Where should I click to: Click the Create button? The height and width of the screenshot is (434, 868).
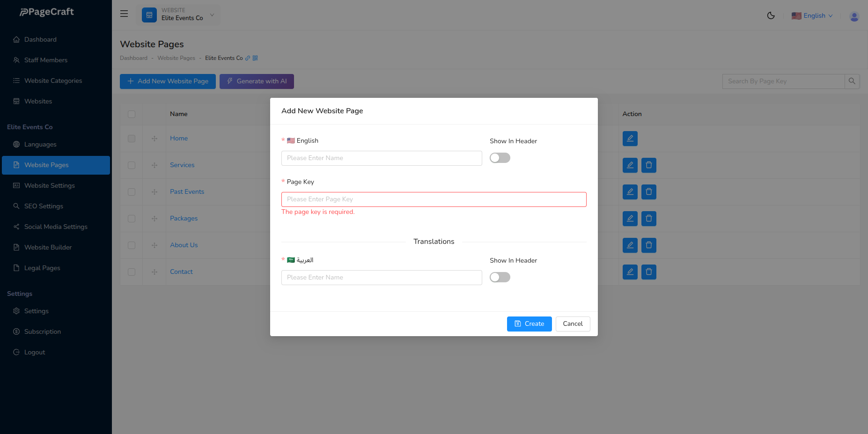click(529, 324)
